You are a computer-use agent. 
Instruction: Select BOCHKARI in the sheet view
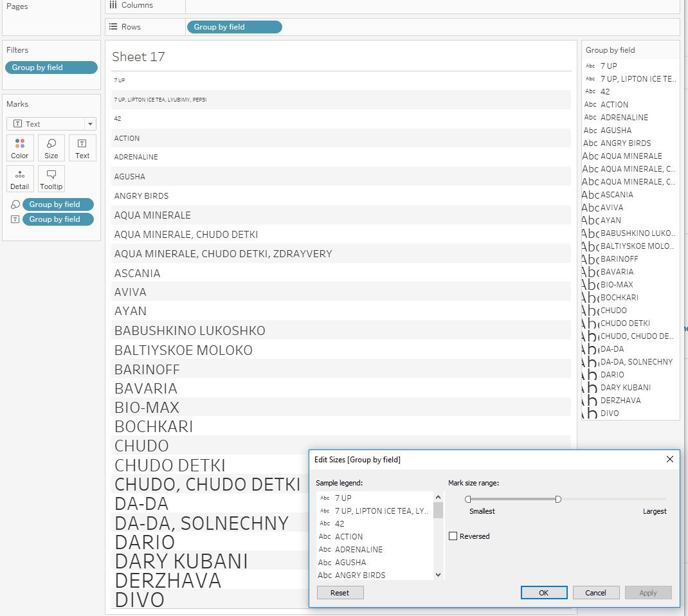154,426
